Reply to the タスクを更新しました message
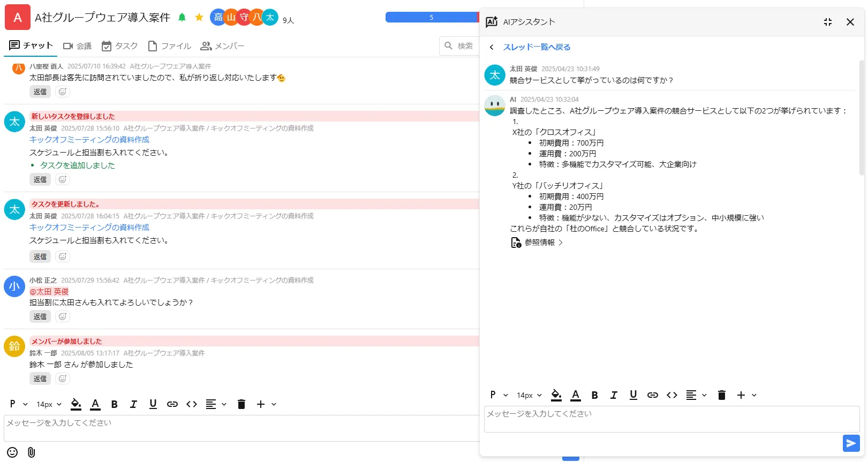 point(40,256)
